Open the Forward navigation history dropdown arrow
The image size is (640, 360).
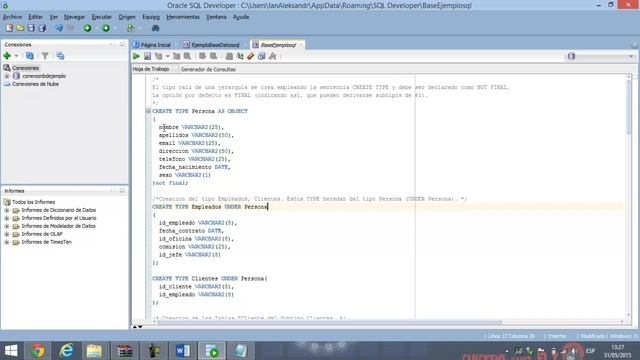click(115, 28)
